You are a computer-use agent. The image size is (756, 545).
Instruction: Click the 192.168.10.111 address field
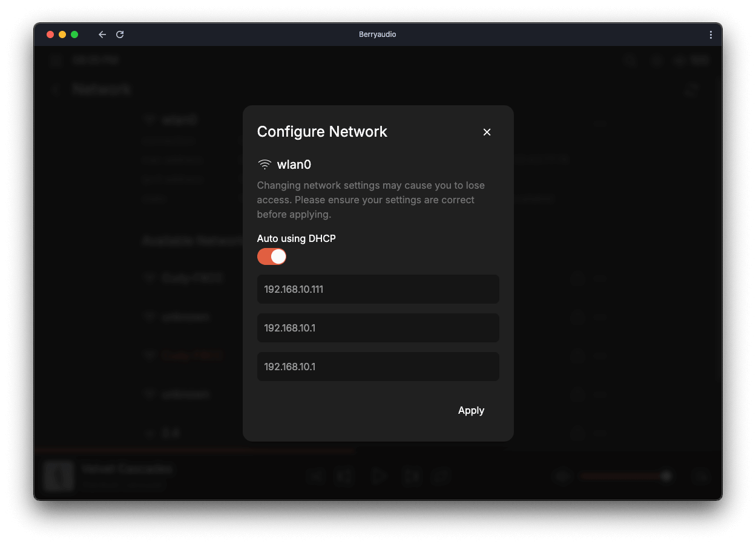point(378,289)
